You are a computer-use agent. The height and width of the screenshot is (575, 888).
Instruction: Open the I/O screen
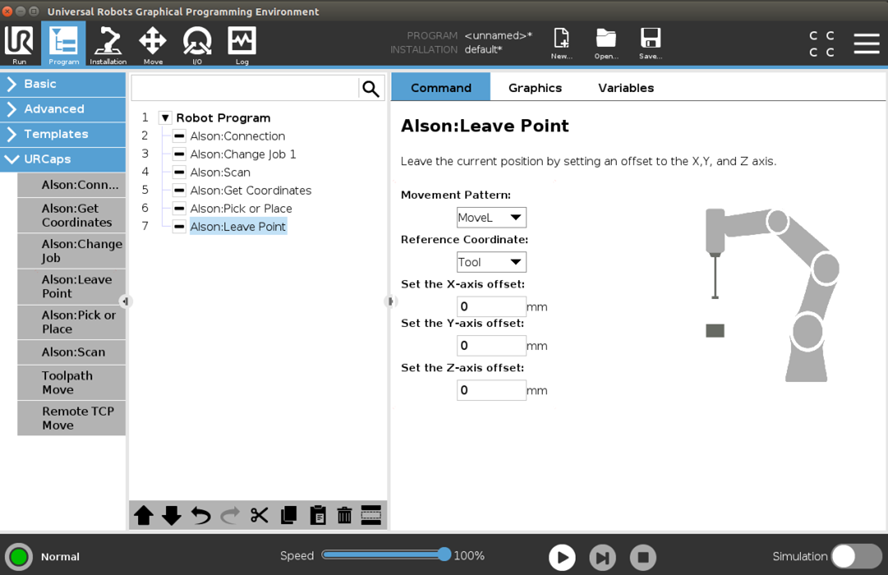[197, 45]
